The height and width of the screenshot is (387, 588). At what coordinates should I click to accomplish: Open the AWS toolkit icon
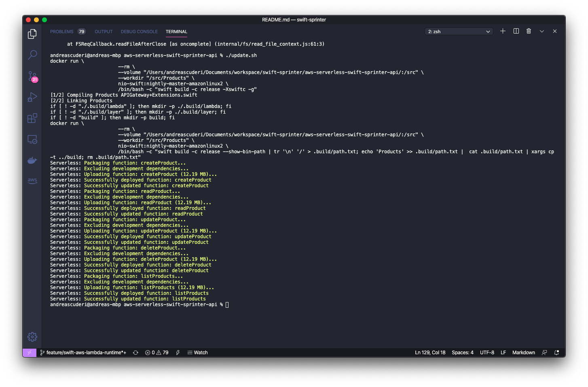[32, 181]
